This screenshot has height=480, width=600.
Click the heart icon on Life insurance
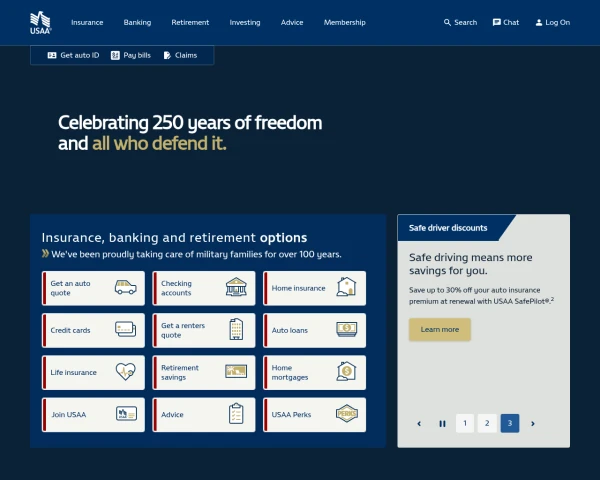click(x=126, y=372)
